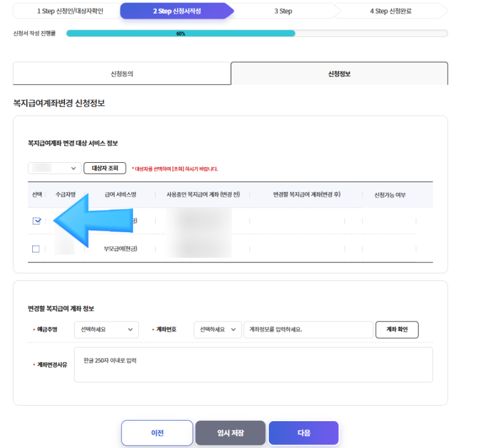
Task: Open the 대상자 selection dropdown
Action: tap(55, 168)
